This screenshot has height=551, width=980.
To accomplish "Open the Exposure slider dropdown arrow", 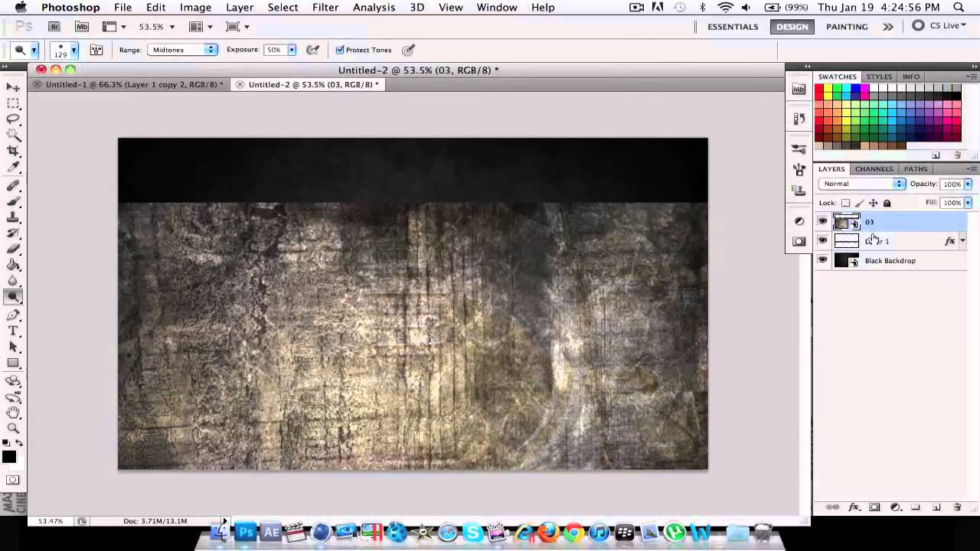I will click(292, 50).
